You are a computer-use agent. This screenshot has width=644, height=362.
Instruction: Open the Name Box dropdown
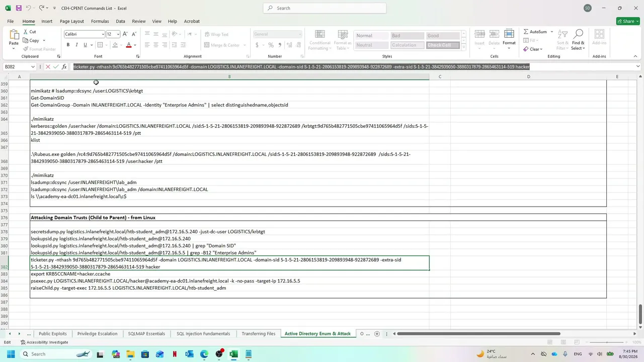click(33, 67)
